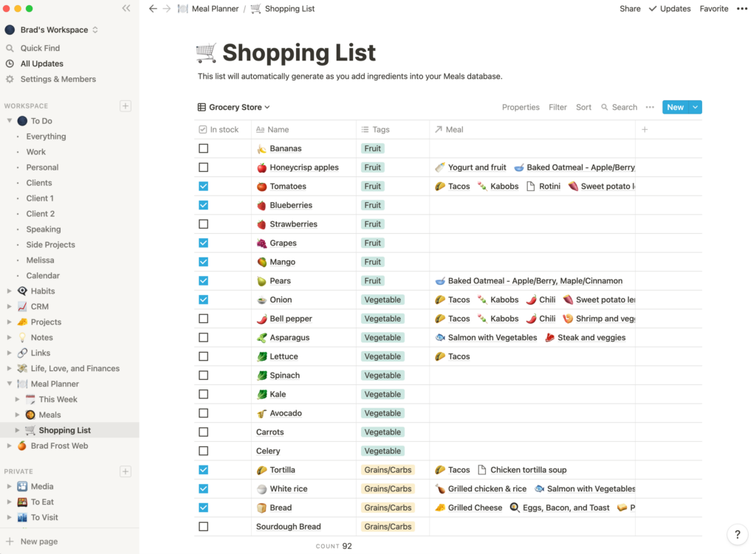Expand the Meals subpage arrow
The image size is (756, 554).
tap(18, 415)
